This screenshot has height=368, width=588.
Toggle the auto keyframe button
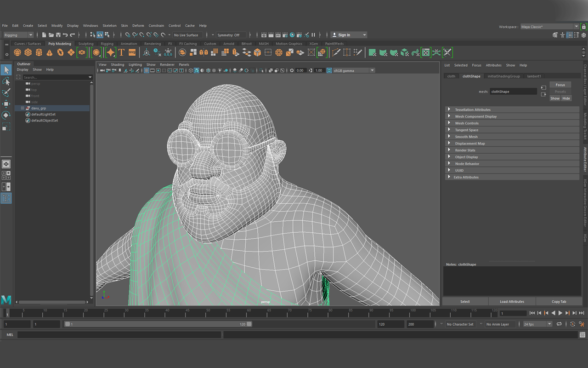pos(572,324)
